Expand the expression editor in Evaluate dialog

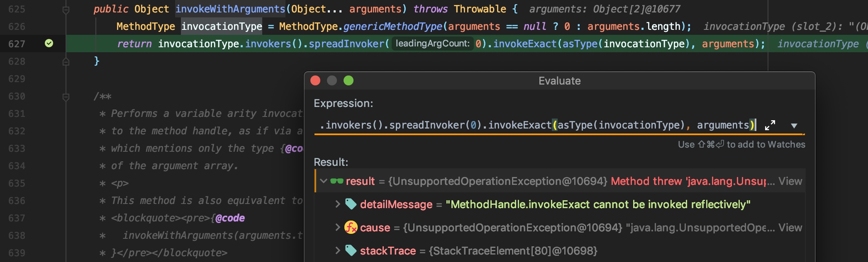(770, 125)
